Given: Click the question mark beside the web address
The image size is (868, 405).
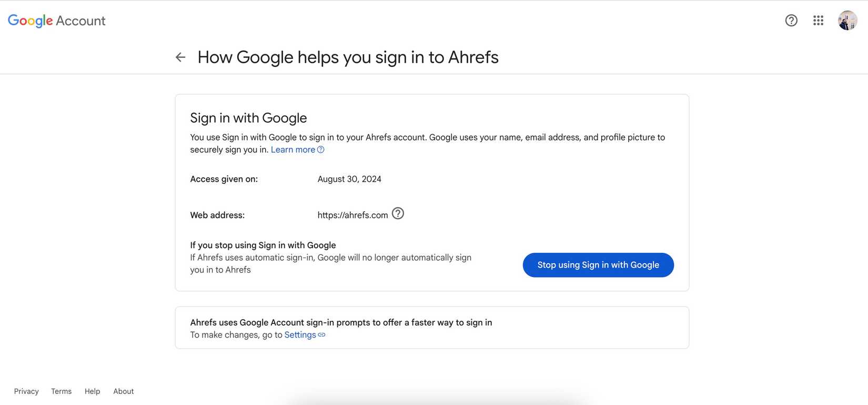Looking at the screenshot, I should tap(398, 213).
